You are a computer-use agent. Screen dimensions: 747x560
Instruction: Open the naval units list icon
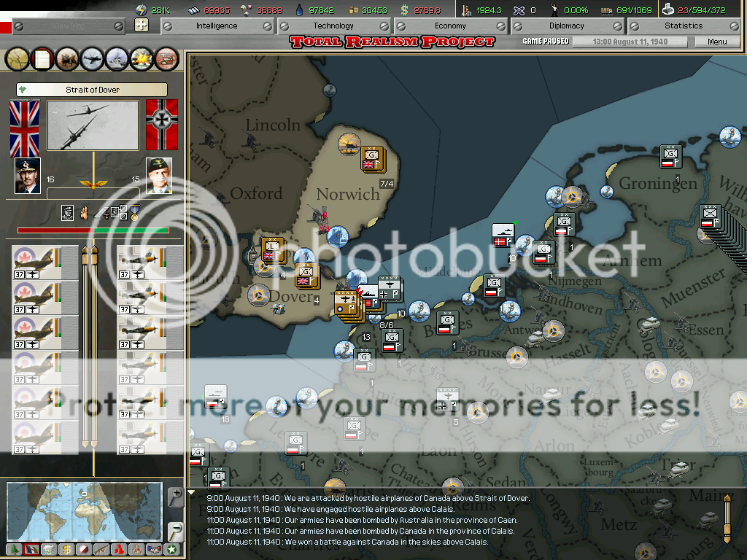tap(117, 58)
